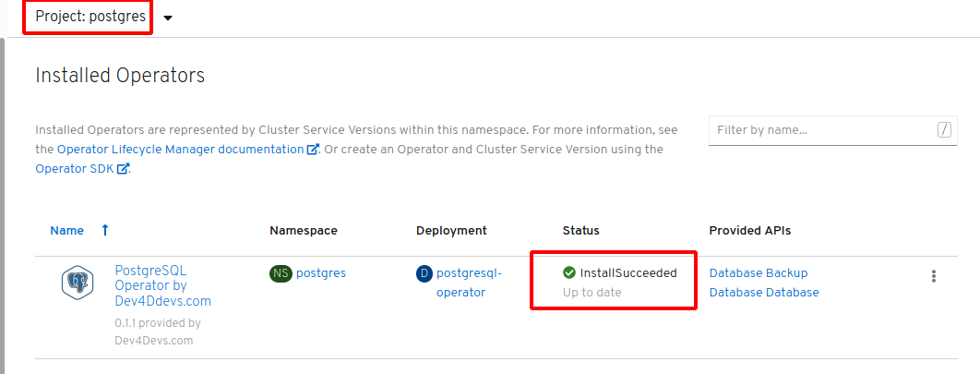Viewport: 980px width, 374px height.
Task: Open the Operator SDK link
Action: pyautogui.click(x=75, y=169)
